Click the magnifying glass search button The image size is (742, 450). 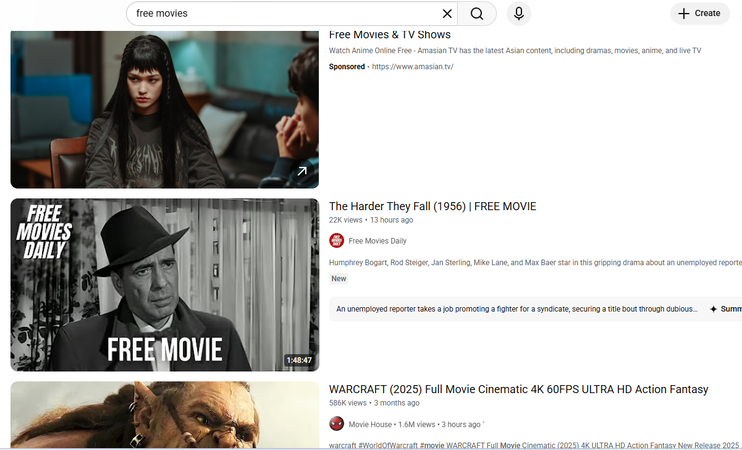[x=477, y=14]
